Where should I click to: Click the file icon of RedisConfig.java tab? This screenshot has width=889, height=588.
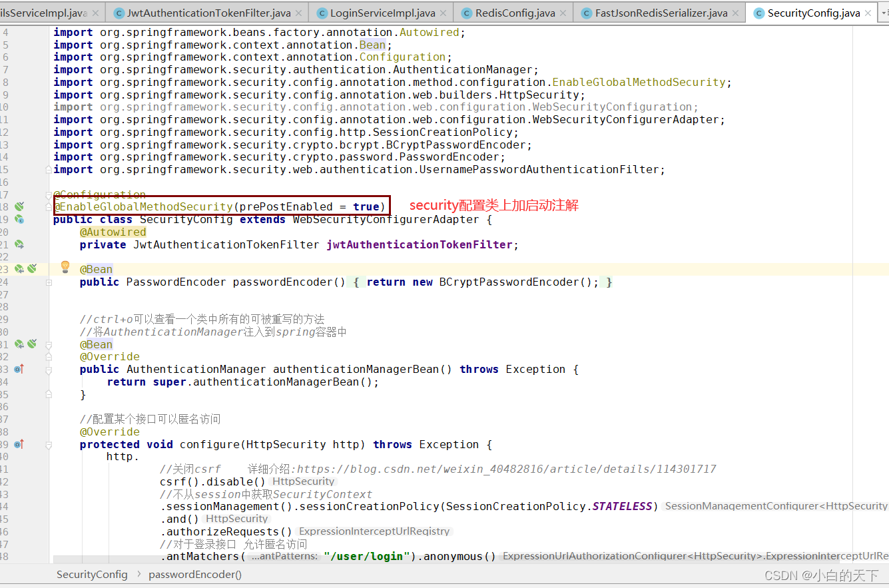(467, 13)
